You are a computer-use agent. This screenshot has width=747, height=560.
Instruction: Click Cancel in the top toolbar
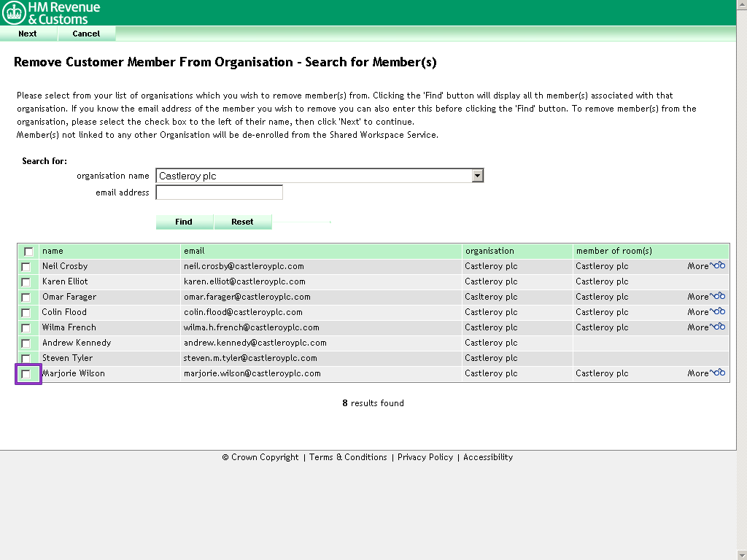(86, 34)
